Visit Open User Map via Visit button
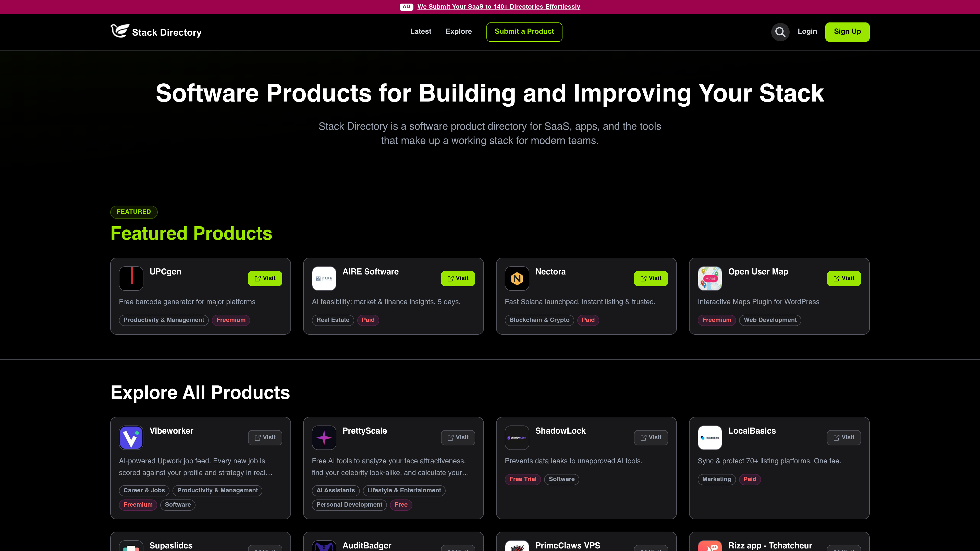This screenshot has width=980, height=551. pyautogui.click(x=843, y=278)
